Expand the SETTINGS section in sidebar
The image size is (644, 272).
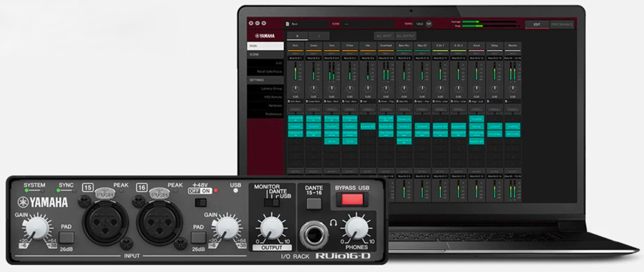click(x=265, y=80)
